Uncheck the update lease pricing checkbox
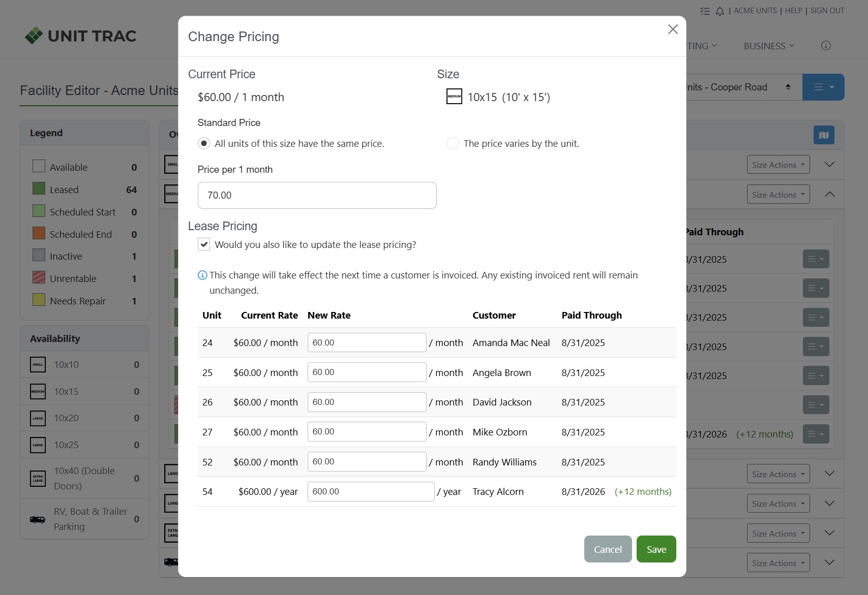The image size is (868, 595). 204,244
